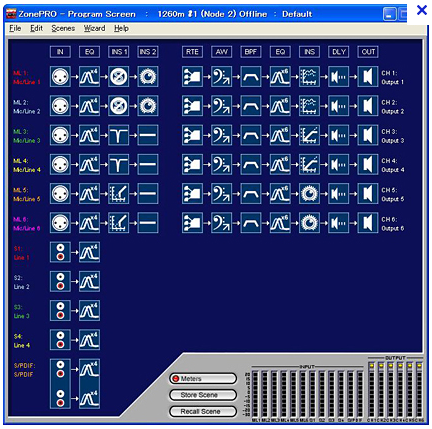Open the CH 1 output speaker block
Screen dimensions: 432x429
368,77
